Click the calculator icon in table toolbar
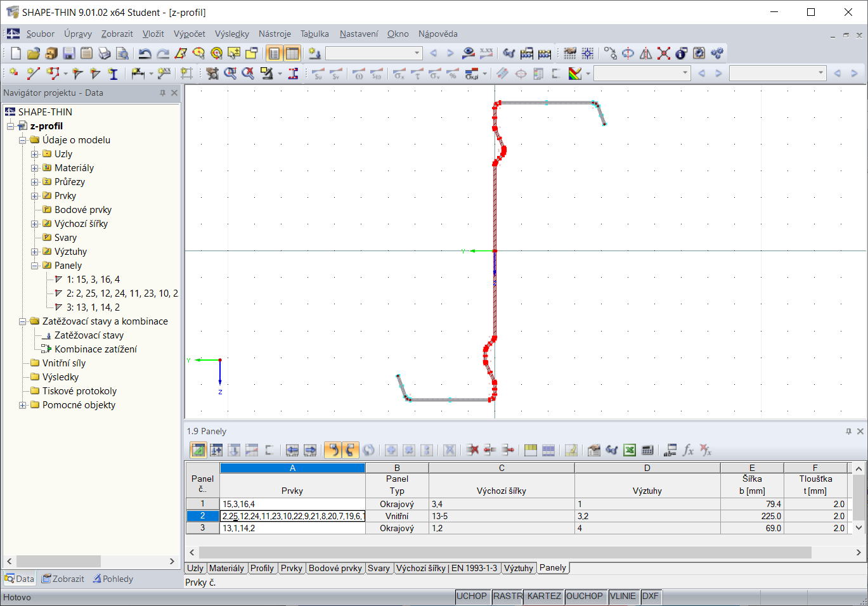Screen dimensions: 868x606 (x=647, y=450)
